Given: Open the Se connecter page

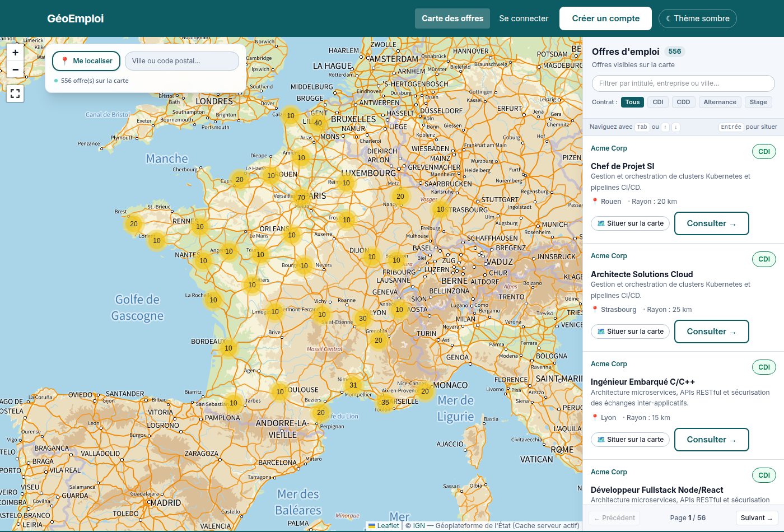Looking at the screenshot, I should (524, 18).
